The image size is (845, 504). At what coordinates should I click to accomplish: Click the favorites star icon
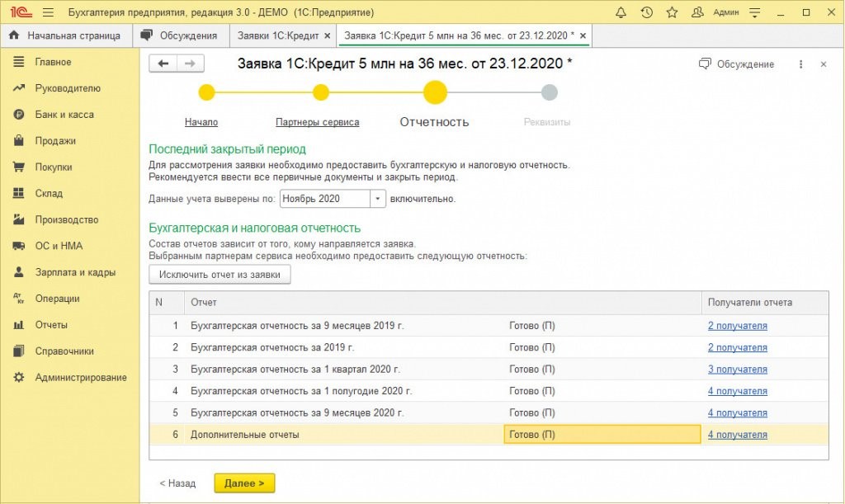[672, 13]
